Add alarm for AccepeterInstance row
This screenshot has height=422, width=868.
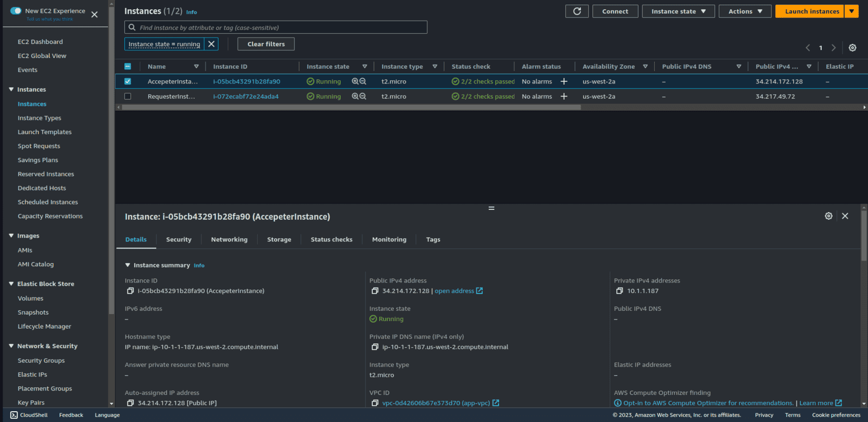click(564, 81)
